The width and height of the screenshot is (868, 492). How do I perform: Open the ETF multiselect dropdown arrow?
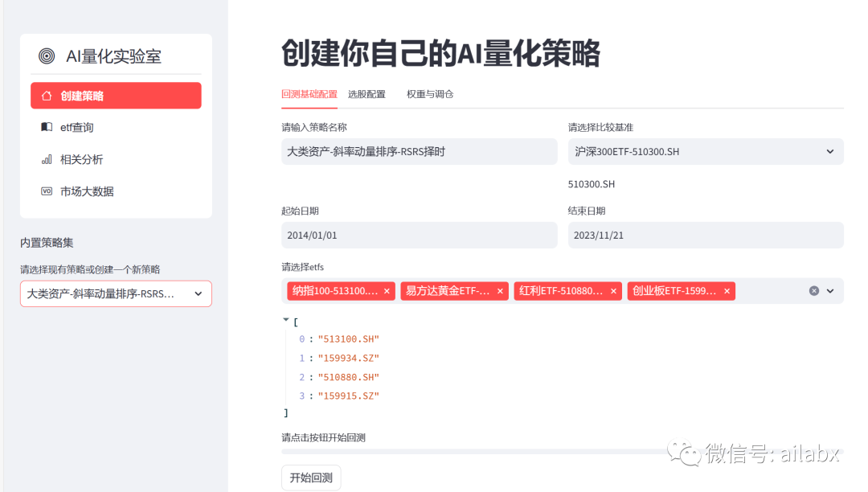831,291
